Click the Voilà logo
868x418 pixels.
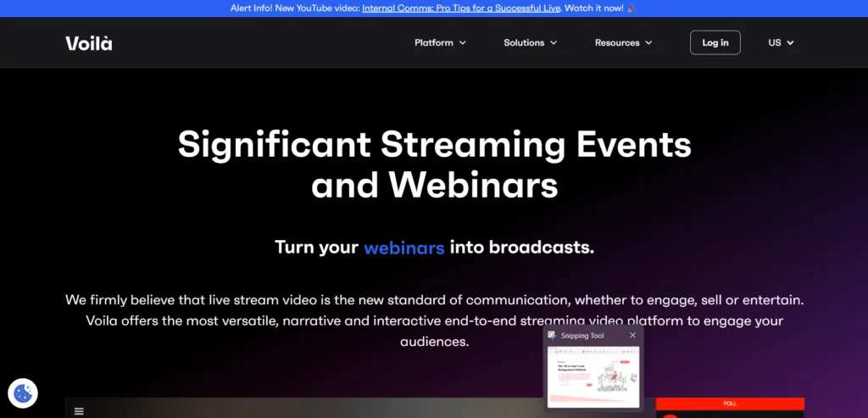88,43
